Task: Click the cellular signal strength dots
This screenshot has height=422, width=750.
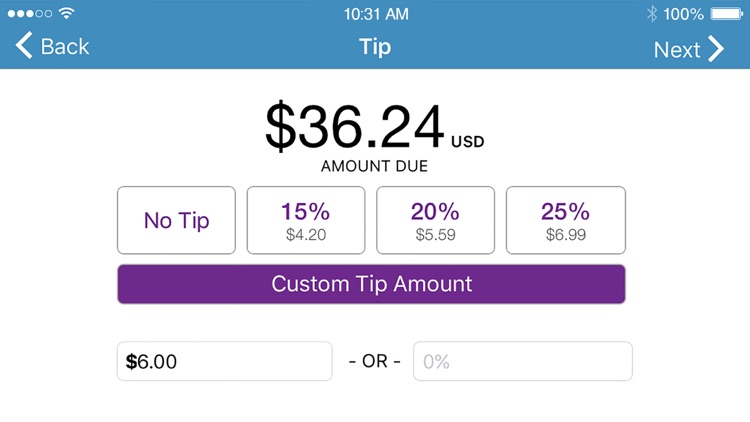Action: (29, 14)
